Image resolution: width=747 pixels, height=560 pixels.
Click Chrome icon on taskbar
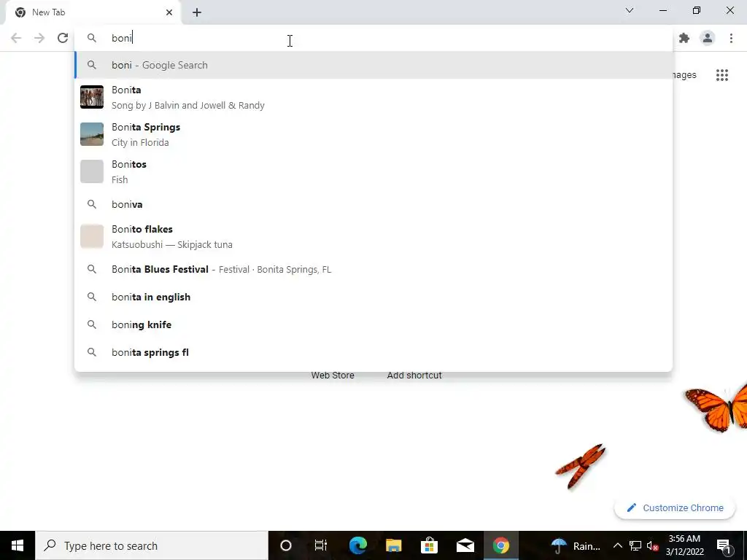(500, 545)
